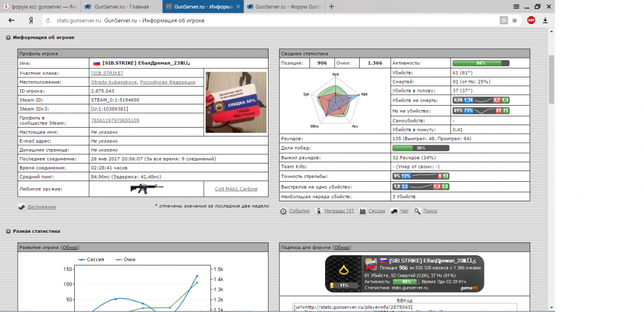Collapse the 'Информация об игроке' section
Image resolution: width=644 pixels, height=312 pixels.
(8, 38)
